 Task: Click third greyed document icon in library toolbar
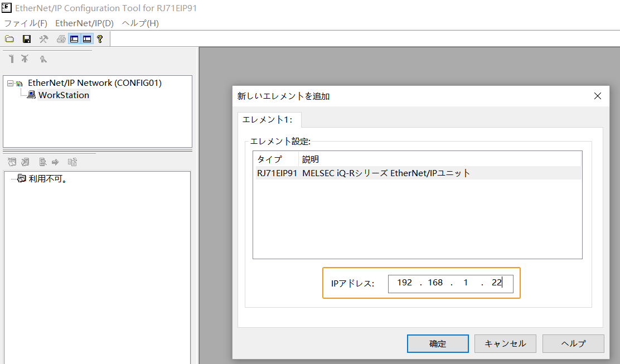tap(43, 162)
